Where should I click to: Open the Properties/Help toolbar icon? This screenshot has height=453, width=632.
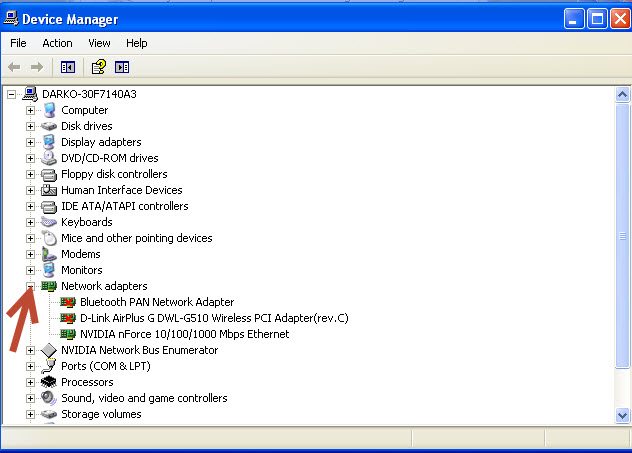click(x=99, y=67)
